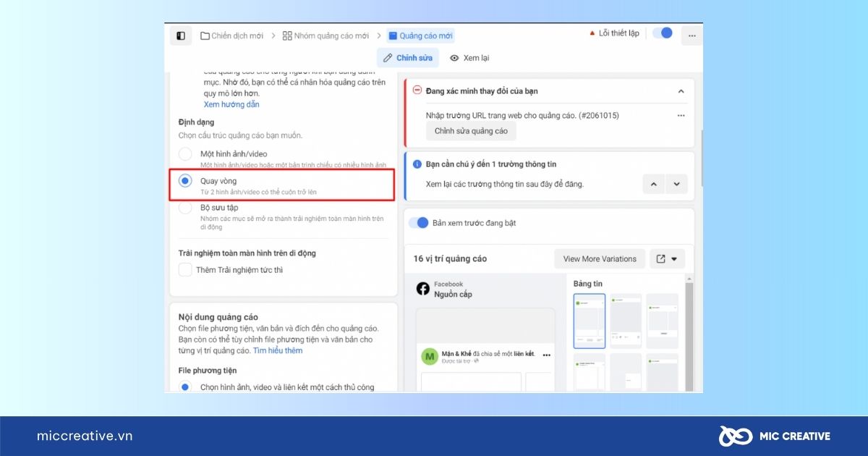Image resolution: width=868 pixels, height=456 pixels.
Task: Check the Thêm Trải nghiệm tức thì checkbox
Action: click(185, 270)
